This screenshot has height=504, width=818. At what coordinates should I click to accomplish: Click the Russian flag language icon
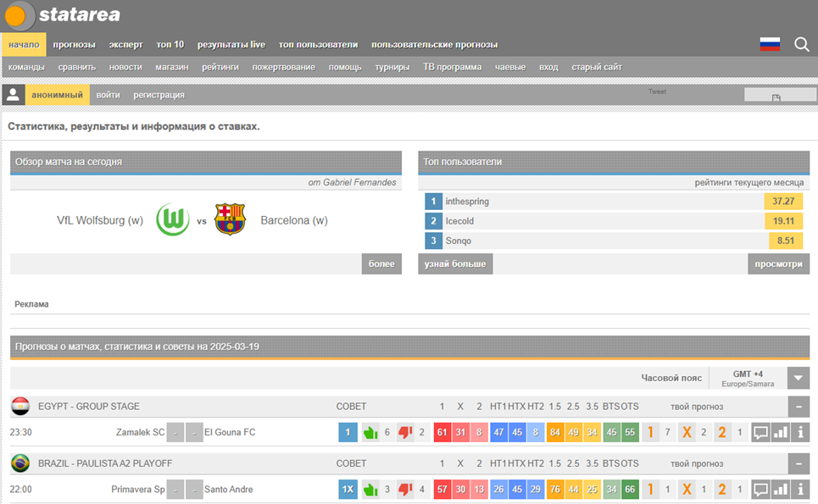[x=770, y=45]
